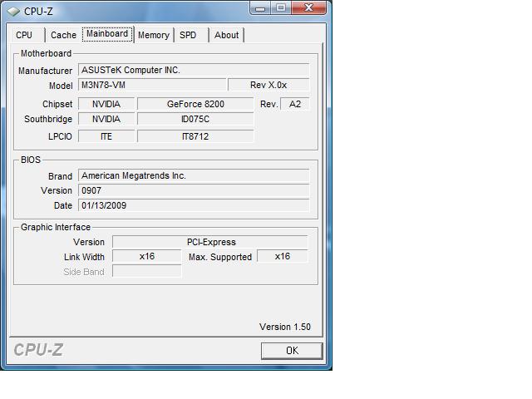Image resolution: width=532 pixels, height=399 pixels.
Task: Click the empty Side Band field
Action: [x=147, y=271]
